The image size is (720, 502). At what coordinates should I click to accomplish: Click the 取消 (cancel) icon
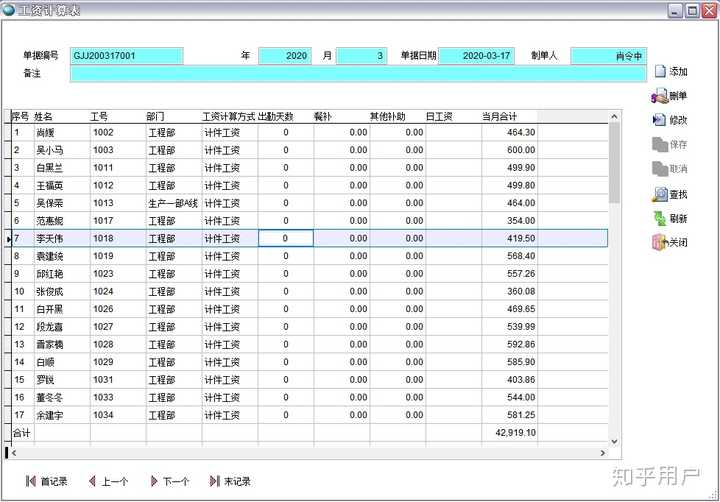click(x=659, y=169)
